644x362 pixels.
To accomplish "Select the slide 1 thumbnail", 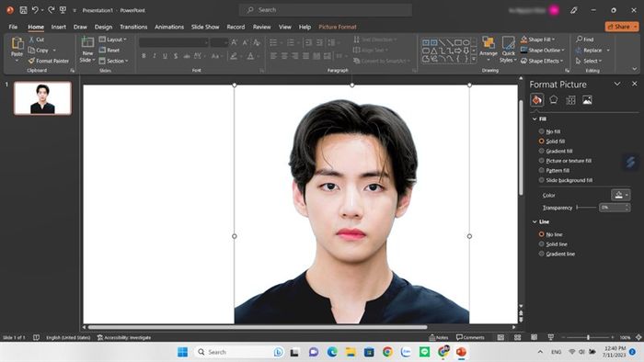I will [x=42, y=98].
